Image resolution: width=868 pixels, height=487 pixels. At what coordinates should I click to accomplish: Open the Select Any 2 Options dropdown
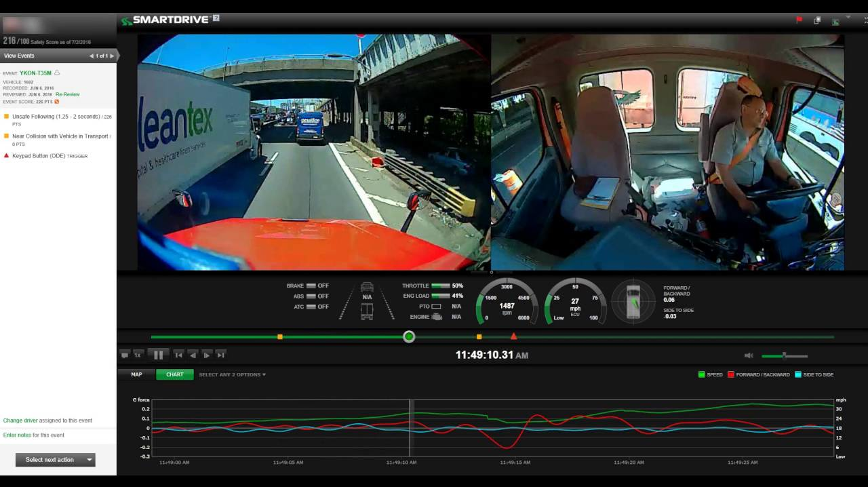click(232, 374)
